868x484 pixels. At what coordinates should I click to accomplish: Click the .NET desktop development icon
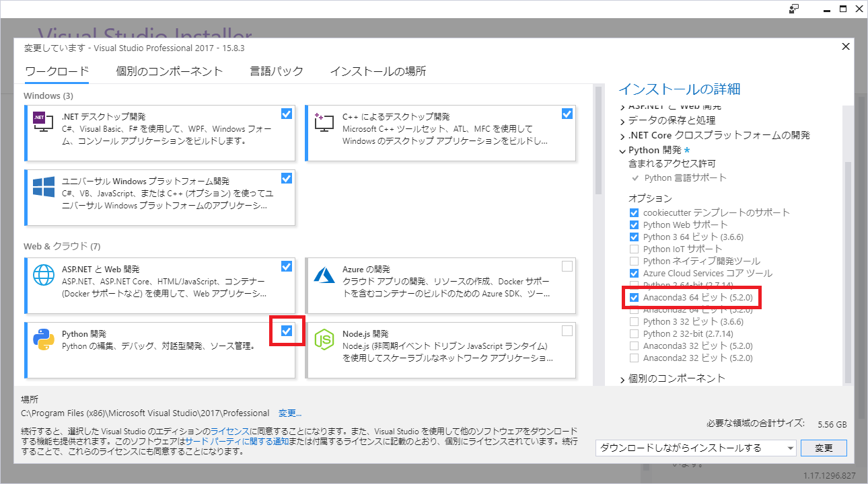point(44,121)
